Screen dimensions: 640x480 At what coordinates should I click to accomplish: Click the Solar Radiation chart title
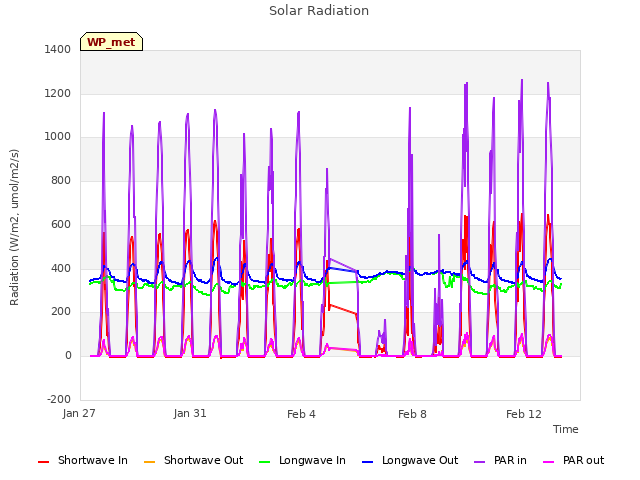pyautogui.click(x=319, y=11)
